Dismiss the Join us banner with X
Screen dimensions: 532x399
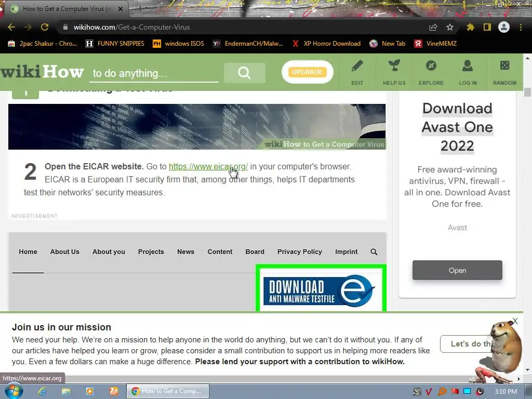click(515, 321)
